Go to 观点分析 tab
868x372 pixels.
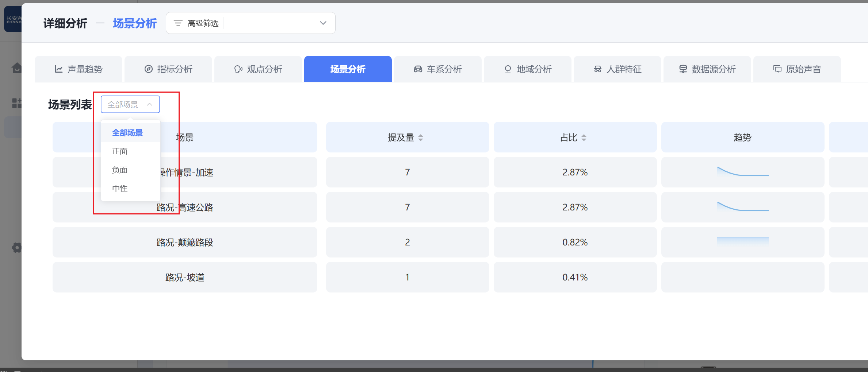click(258, 69)
